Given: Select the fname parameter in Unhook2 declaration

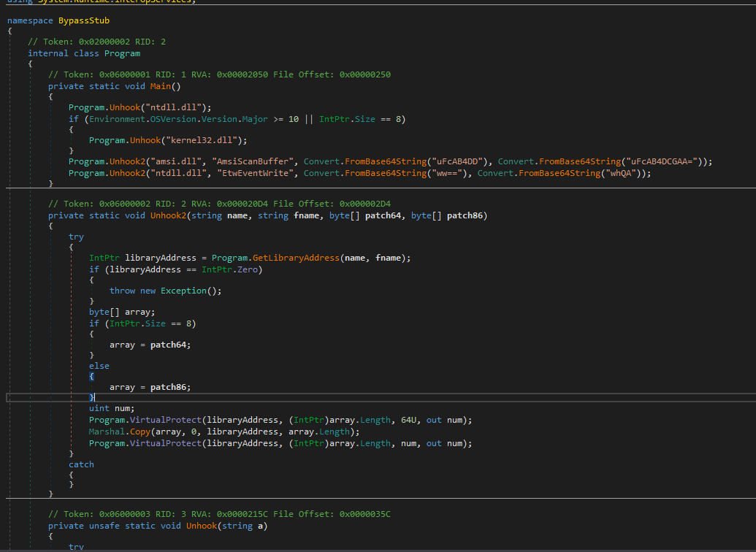Looking at the screenshot, I should pyautogui.click(x=306, y=215).
